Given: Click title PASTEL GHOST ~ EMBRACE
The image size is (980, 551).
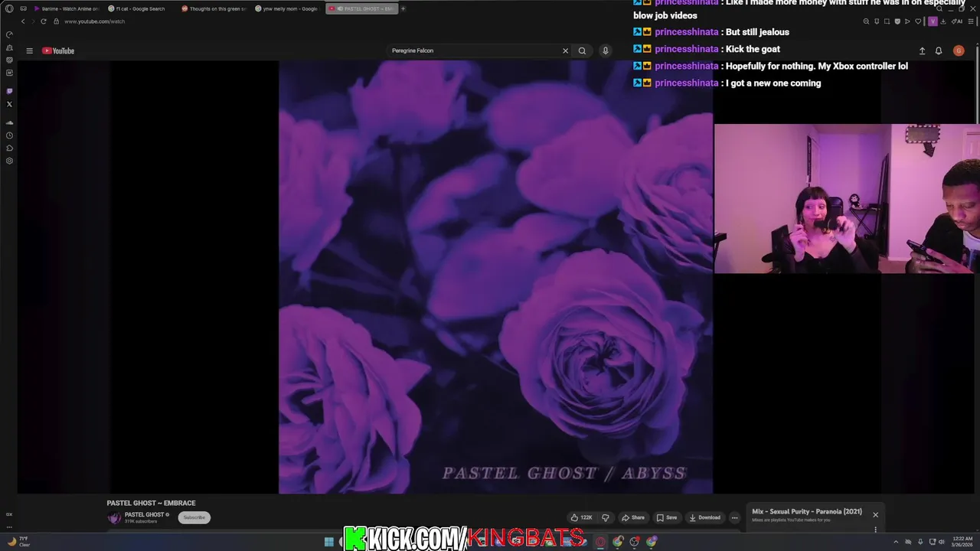Looking at the screenshot, I should click(151, 503).
